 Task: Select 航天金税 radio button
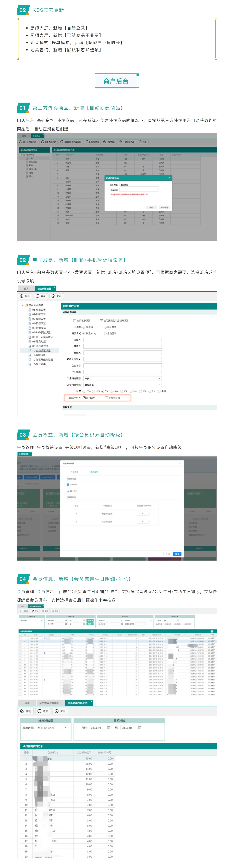[105, 327]
